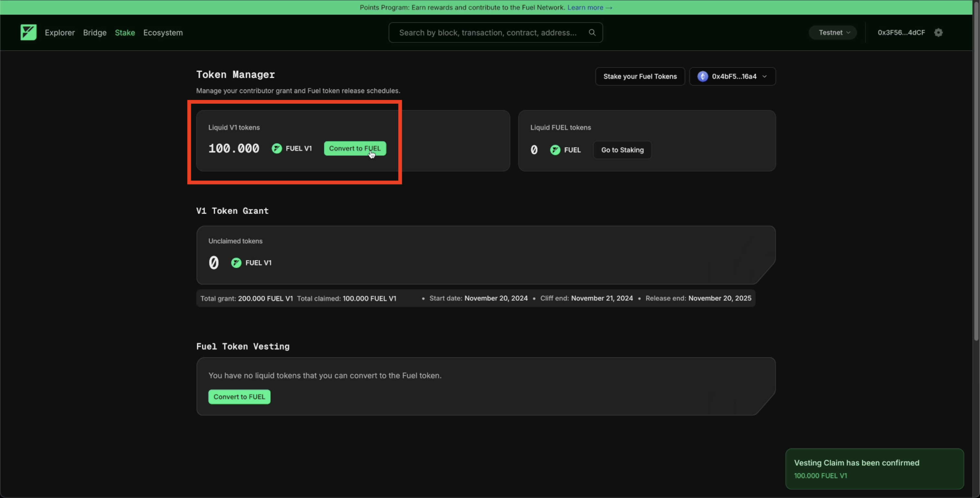Click the FUEL V1 icon in Unclaimed tokens
This screenshot has height=498, width=980.
coord(236,263)
